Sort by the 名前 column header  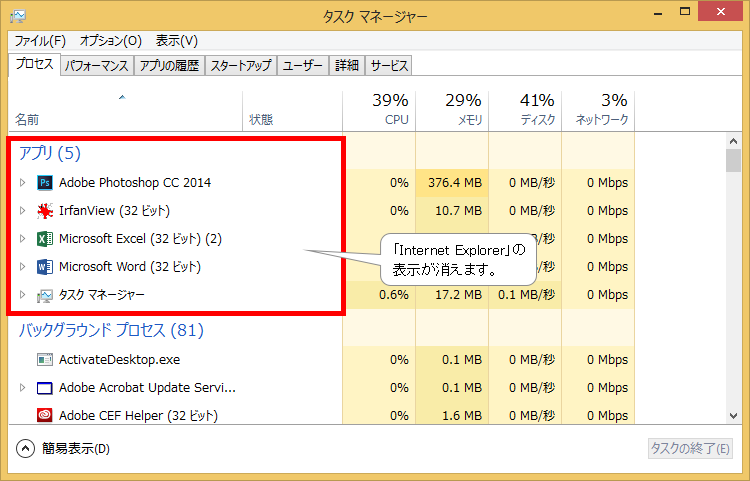click(x=126, y=111)
